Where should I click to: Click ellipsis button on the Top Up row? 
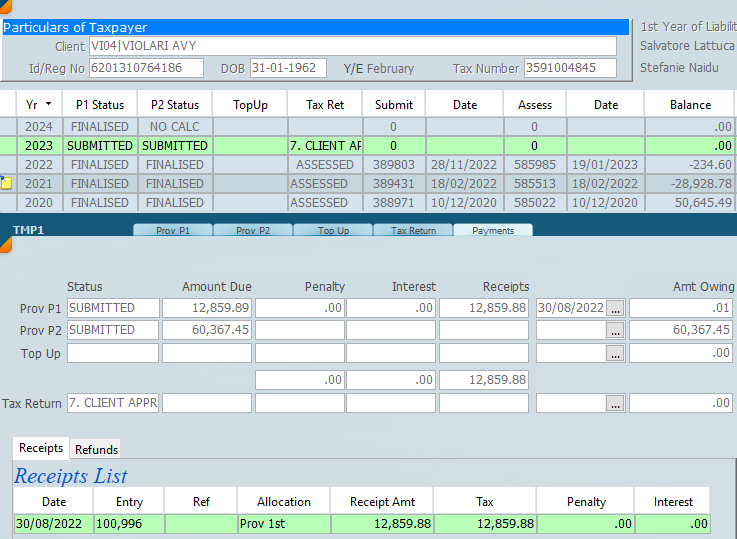[x=615, y=354]
